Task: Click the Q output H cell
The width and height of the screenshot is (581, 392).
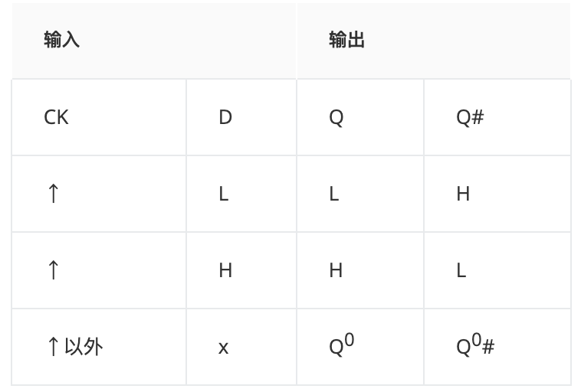Action: point(360,270)
